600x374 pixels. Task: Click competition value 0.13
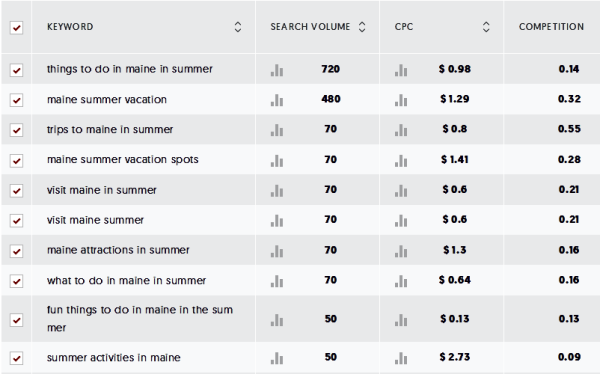point(569,319)
